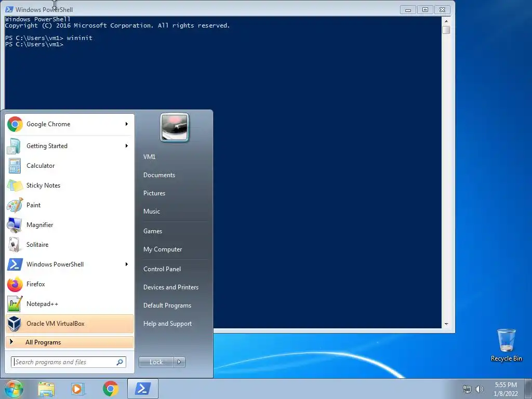Expand Windows PowerShell jump list arrow
This screenshot has width=532, height=399.
point(127,264)
